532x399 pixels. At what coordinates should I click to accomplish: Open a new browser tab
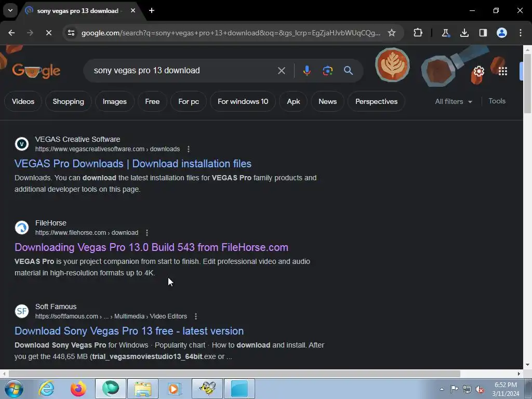coord(152,10)
